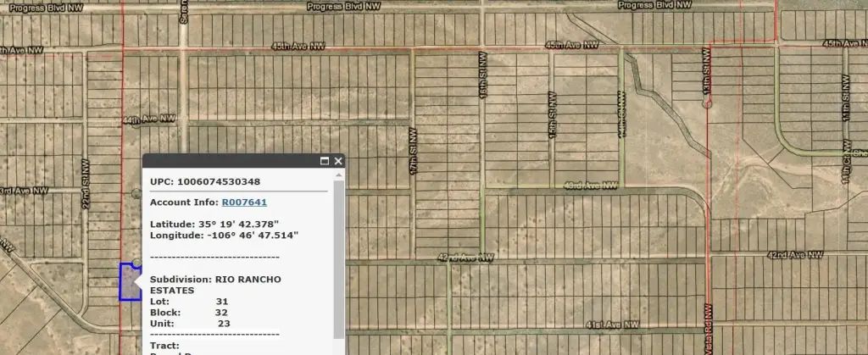
Task: Select the blue highlighted parcel on map
Action: 127,282
